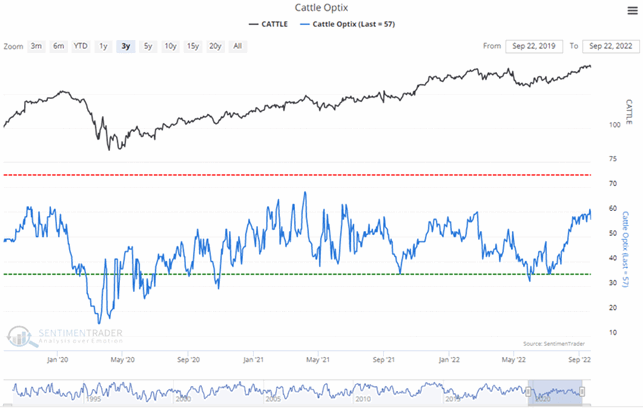Change zoom range to 5y
643x408 pixels.
(x=147, y=46)
